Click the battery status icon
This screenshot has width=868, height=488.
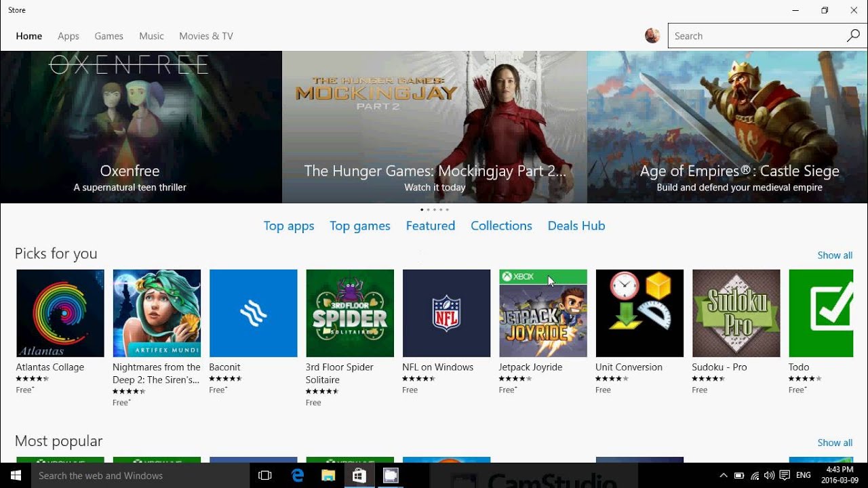click(x=739, y=476)
